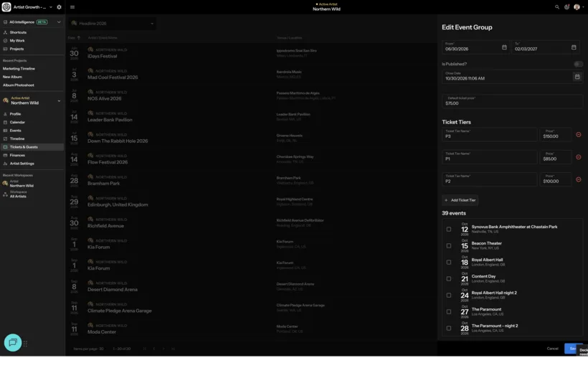Screen dimensions: 588x368
Task: Click the Add Ticket Tier button
Action: point(460,200)
